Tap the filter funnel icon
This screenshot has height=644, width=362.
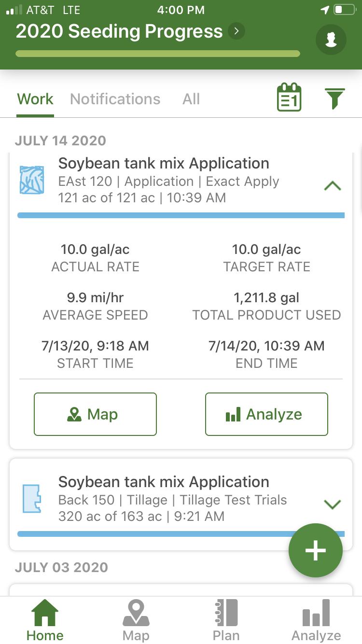[334, 98]
